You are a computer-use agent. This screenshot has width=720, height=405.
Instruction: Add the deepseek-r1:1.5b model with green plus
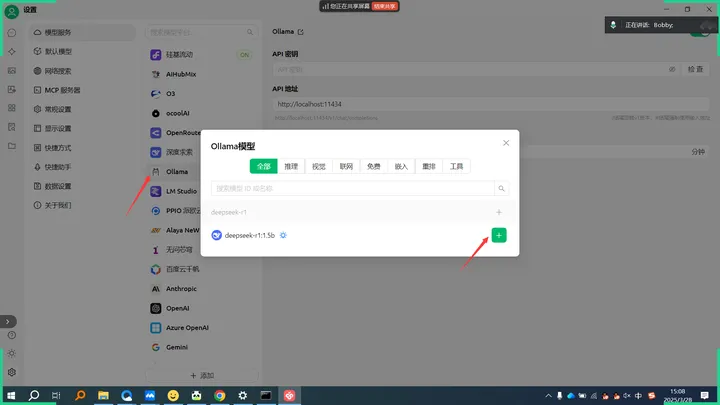click(499, 235)
